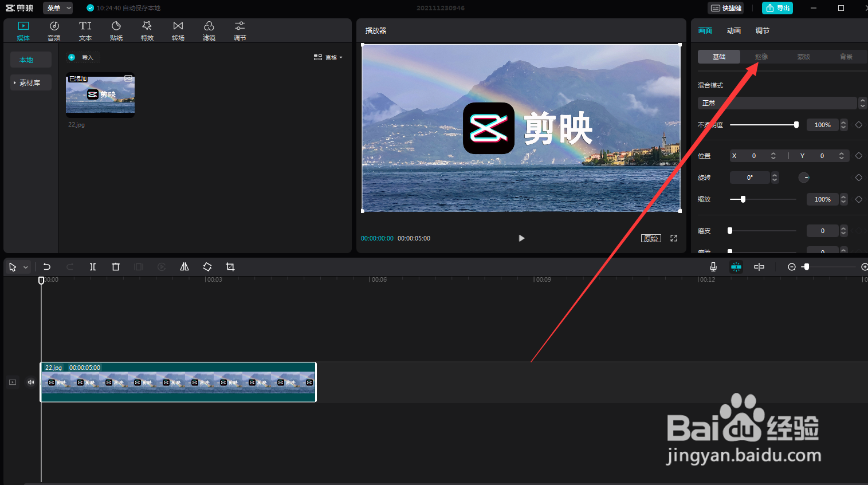Open the 快捷键 shortcuts button
Screen dimensions: 868x485
(726, 8)
